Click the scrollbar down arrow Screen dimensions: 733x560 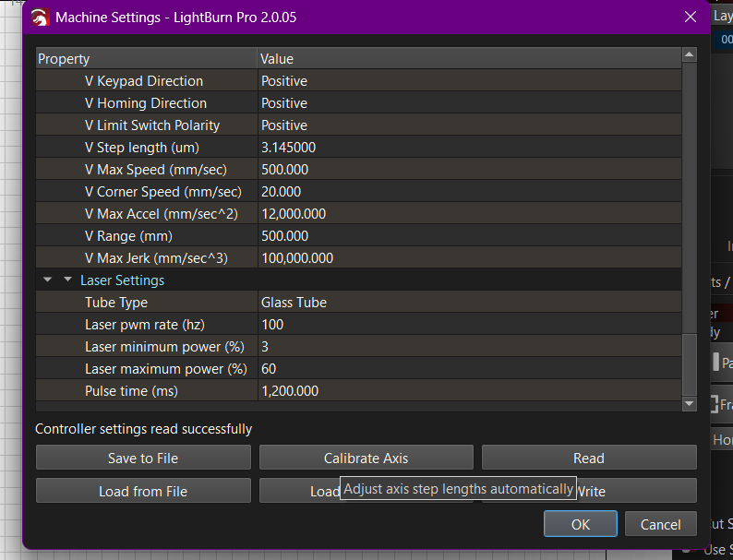click(689, 404)
